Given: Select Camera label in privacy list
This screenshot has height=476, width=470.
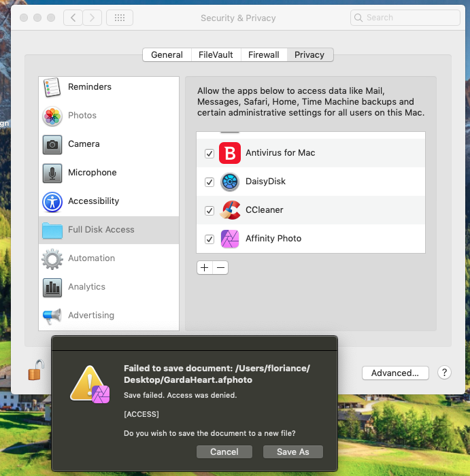Looking at the screenshot, I should pyautogui.click(x=84, y=144).
